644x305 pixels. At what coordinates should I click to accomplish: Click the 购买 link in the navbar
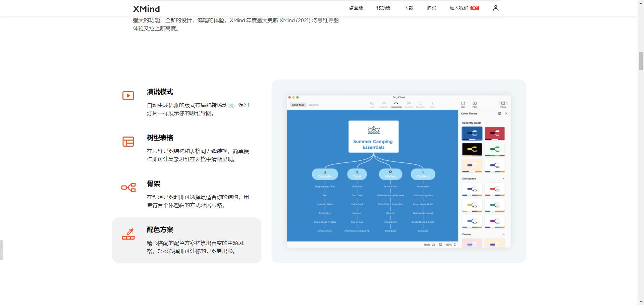tap(431, 8)
